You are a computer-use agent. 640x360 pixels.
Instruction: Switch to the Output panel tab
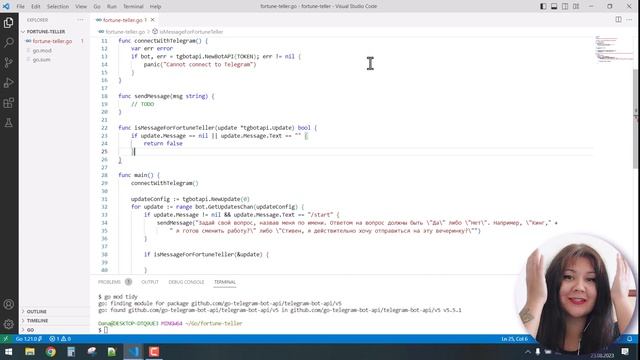[150, 282]
